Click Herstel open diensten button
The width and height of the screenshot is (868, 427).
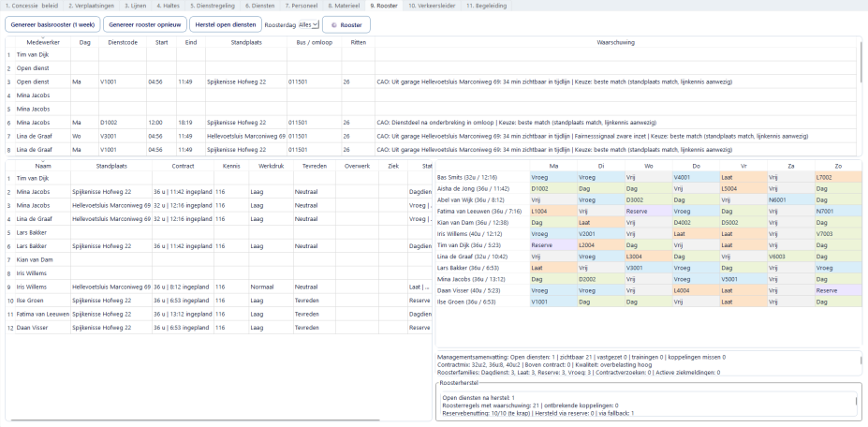224,24
